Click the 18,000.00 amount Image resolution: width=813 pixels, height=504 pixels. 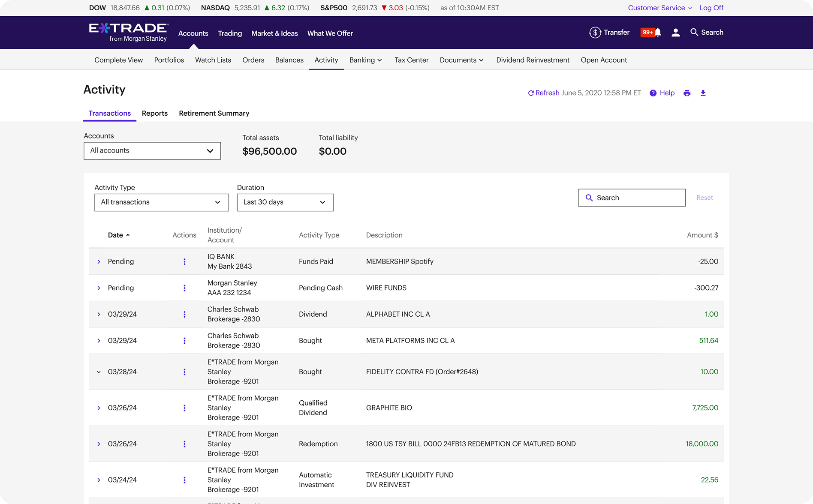702,444
